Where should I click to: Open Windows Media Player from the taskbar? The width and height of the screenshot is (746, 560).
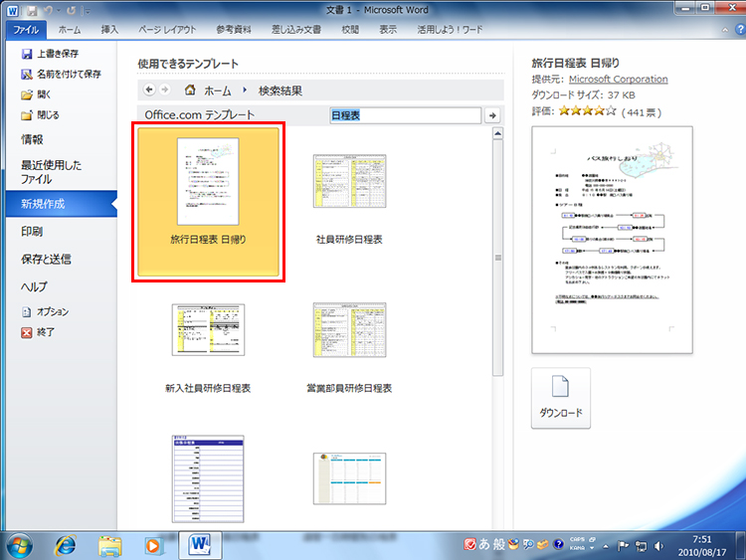(153, 546)
